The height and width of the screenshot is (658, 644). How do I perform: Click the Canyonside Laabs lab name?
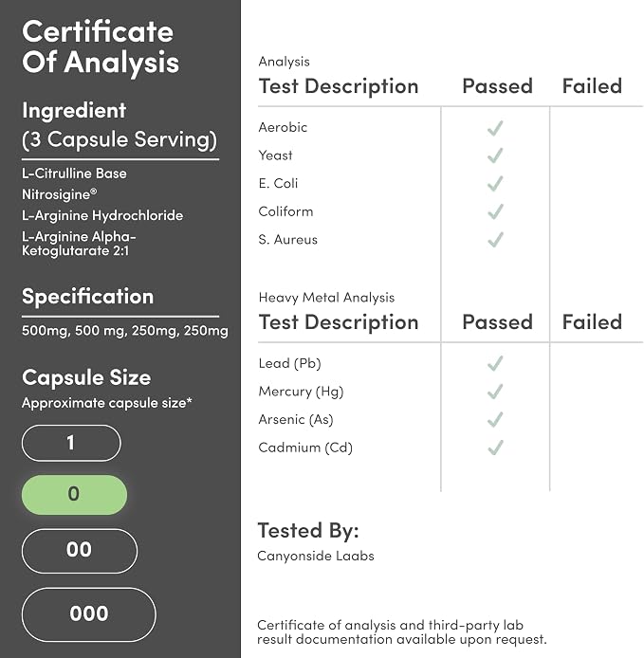[x=316, y=556]
